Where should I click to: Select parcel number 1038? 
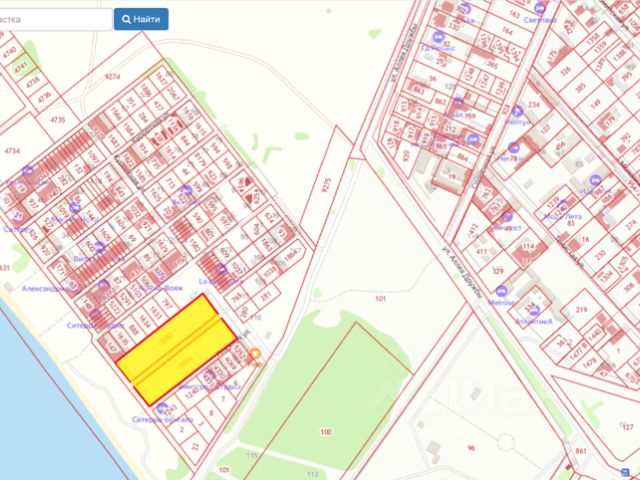coord(271,270)
